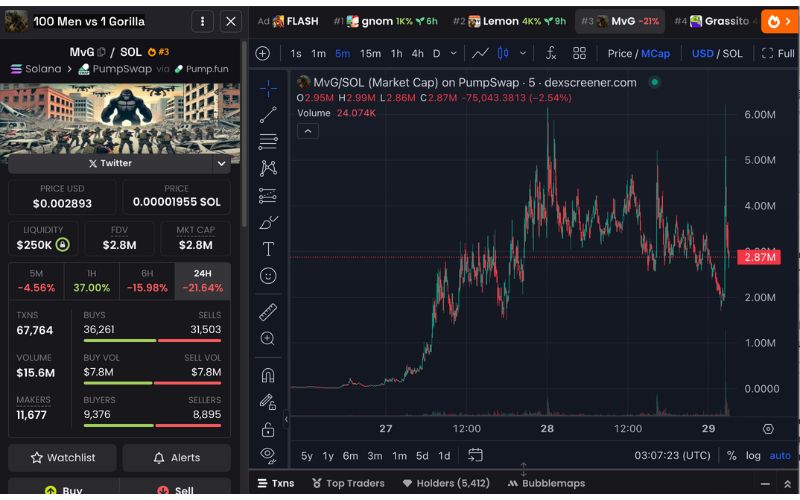800x500 pixels.
Task: Show the 1H price change stats
Action: click(x=91, y=281)
